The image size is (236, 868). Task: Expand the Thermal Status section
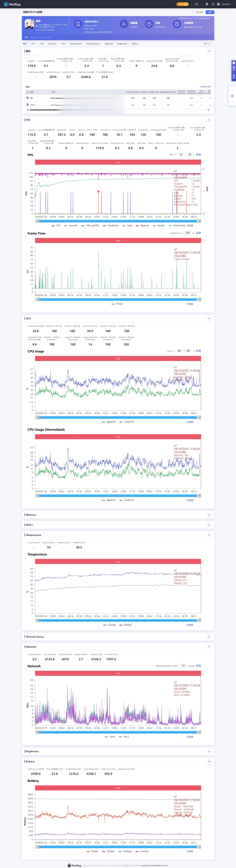pos(209,637)
